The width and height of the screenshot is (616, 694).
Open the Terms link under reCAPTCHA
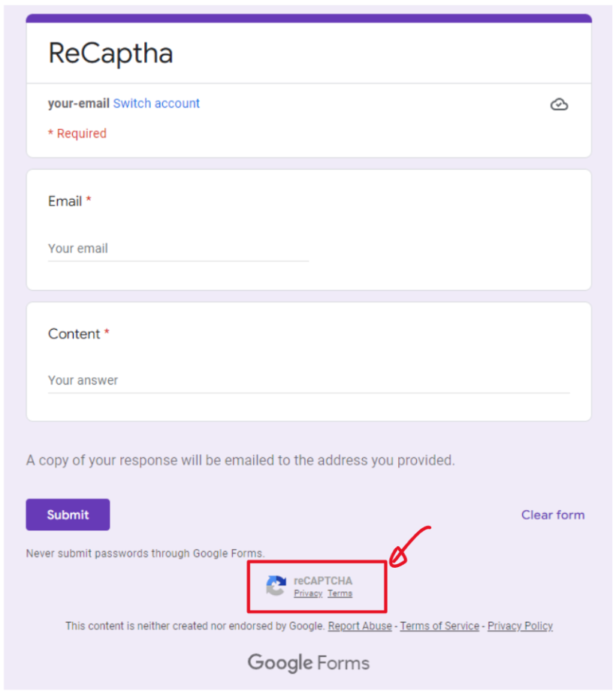tap(340, 593)
